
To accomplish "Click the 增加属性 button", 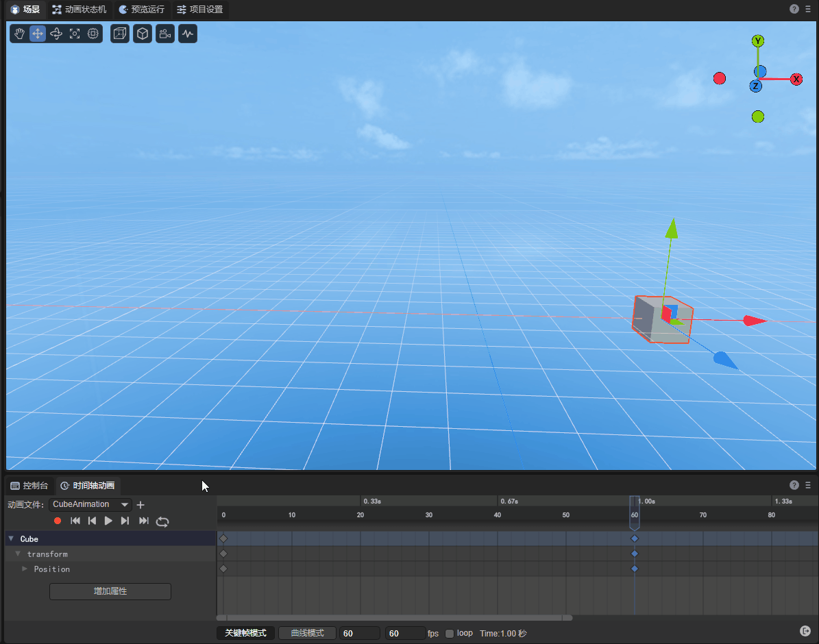I will (x=110, y=591).
